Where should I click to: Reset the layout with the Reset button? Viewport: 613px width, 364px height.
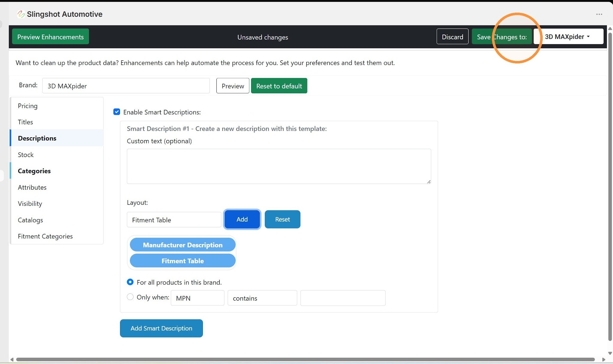click(x=282, y=219)
